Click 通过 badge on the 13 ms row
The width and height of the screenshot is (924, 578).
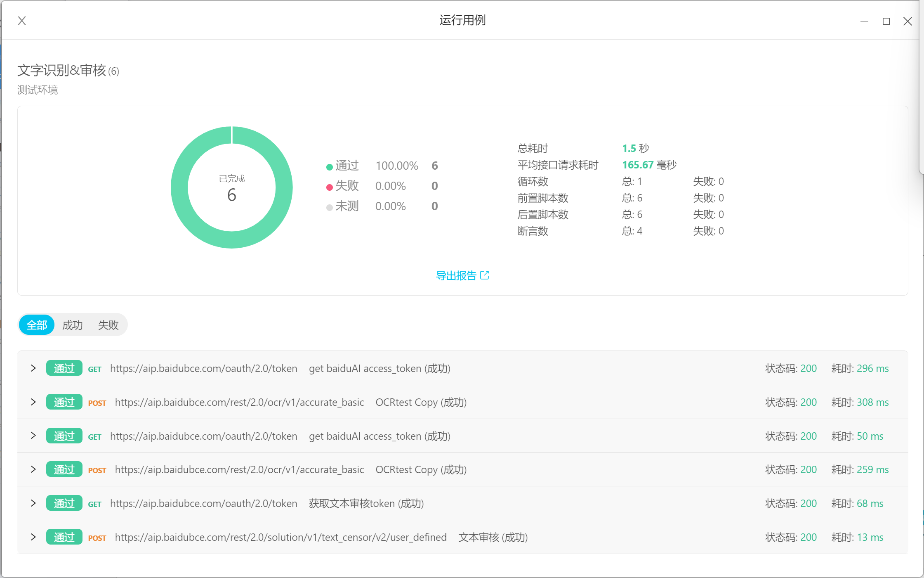coord(64,537)
